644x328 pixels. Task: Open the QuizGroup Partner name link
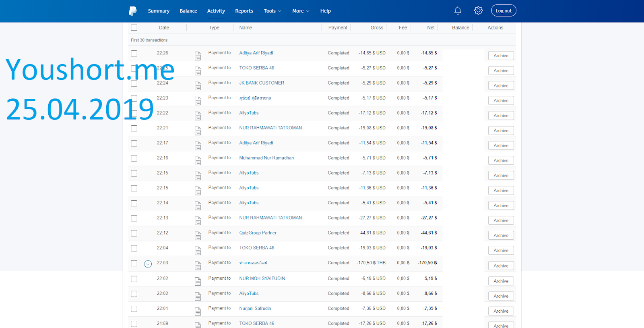pos(258,233)
